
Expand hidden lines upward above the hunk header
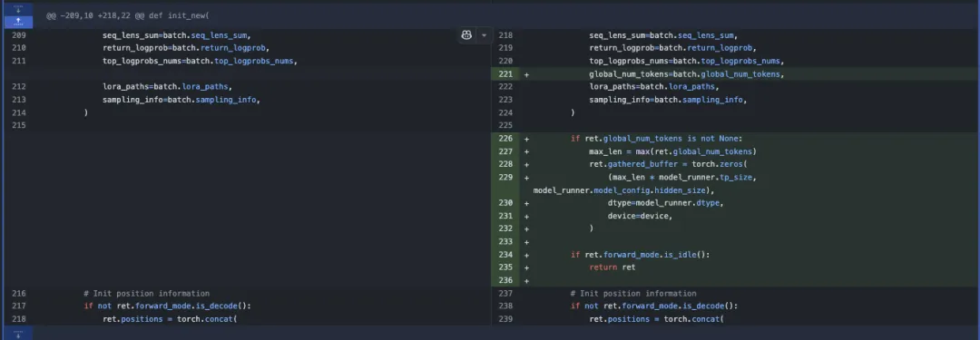click(x=18, y=22)
